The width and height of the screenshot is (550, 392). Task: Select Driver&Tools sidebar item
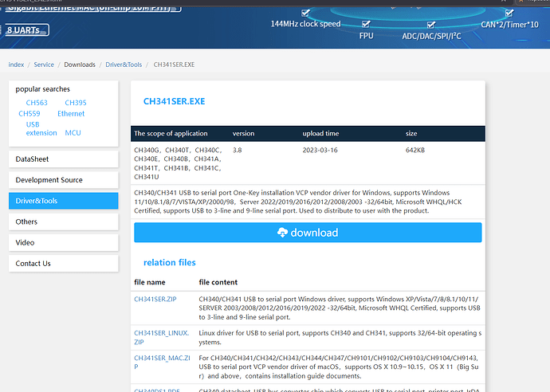point(64,201)
